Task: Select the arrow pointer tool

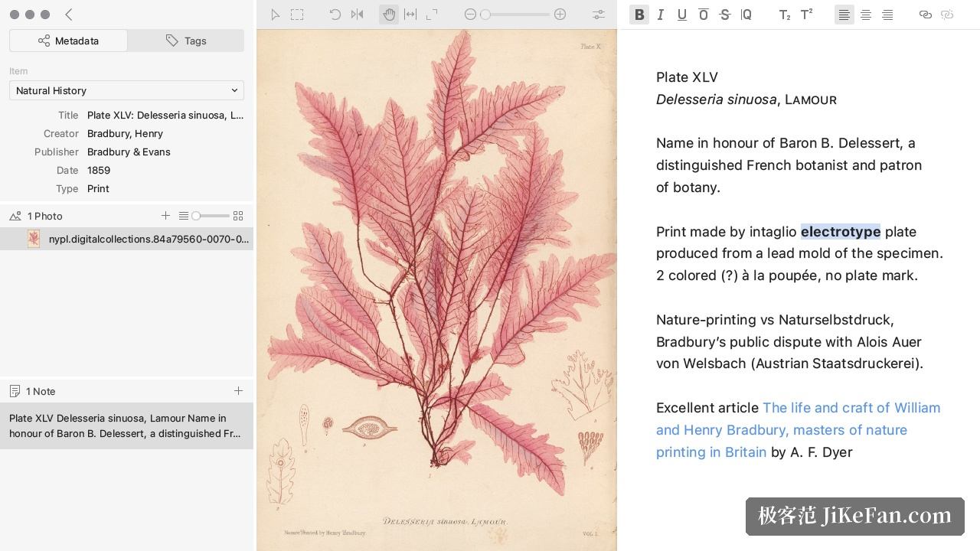Action: [x=276, y=15]
